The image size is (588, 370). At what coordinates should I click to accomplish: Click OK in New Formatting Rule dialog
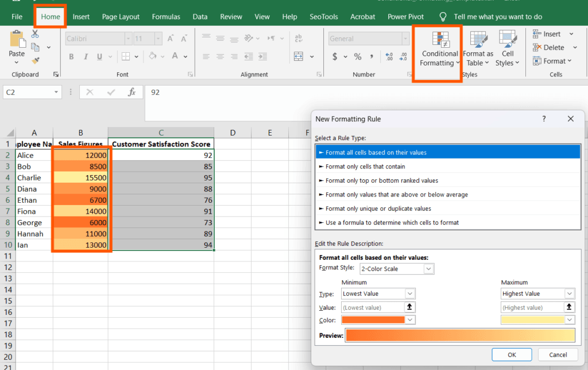click(512, 354)
